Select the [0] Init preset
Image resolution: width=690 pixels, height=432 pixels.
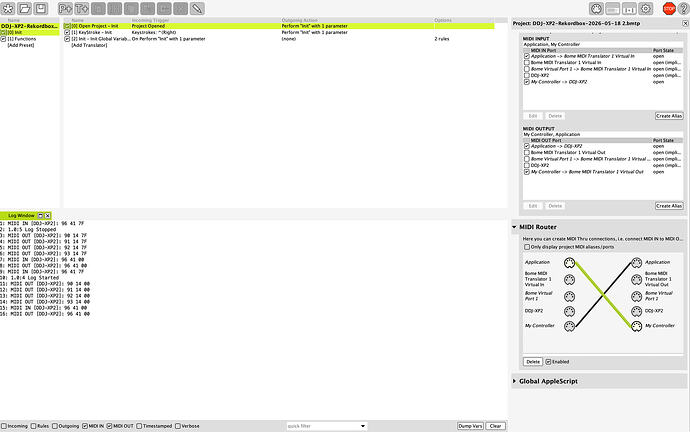[29, 33]
